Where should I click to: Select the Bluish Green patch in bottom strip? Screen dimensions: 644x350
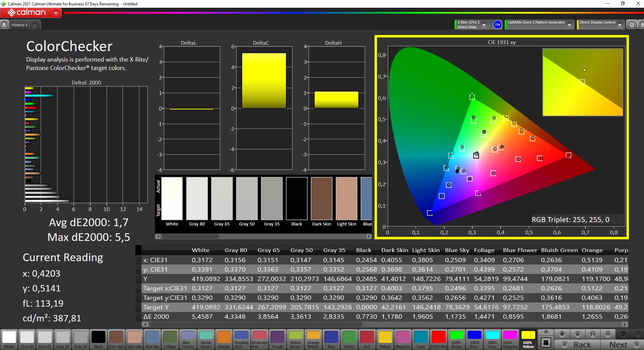[206, 339]
